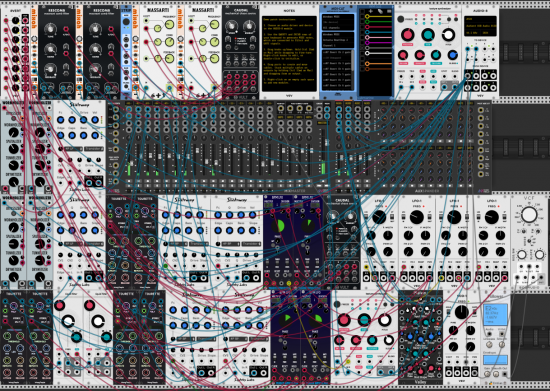
Task: Click the red SQR output jack on LFO-1 beside VCF
Action: point(504,278)
